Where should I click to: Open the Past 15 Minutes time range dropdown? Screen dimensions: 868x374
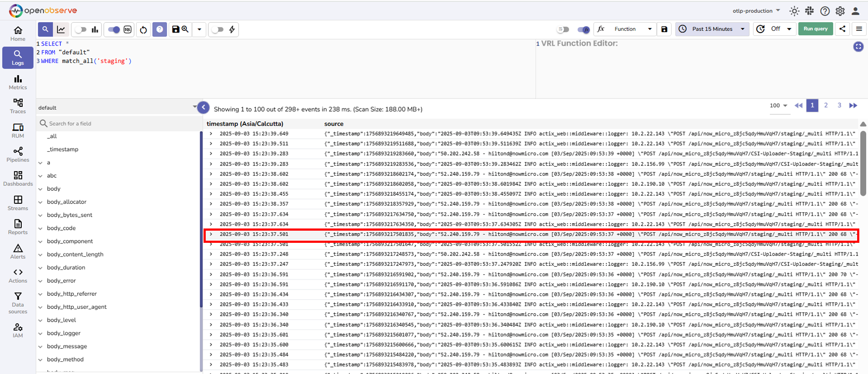(712, 29)
